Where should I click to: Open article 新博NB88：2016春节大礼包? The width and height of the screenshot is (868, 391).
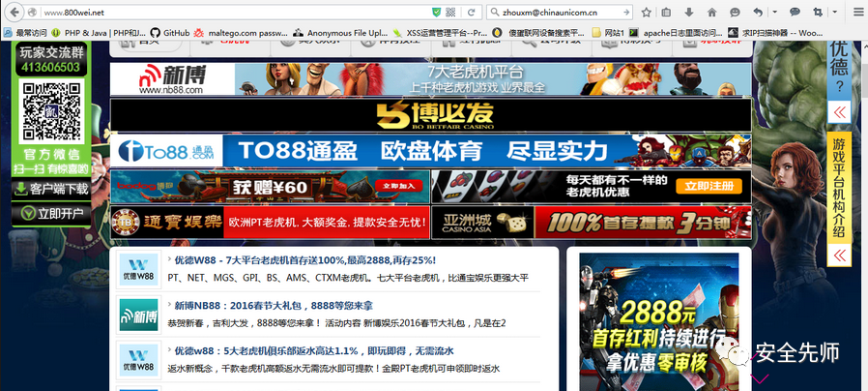pyautogui.click(x=274, y=306)
